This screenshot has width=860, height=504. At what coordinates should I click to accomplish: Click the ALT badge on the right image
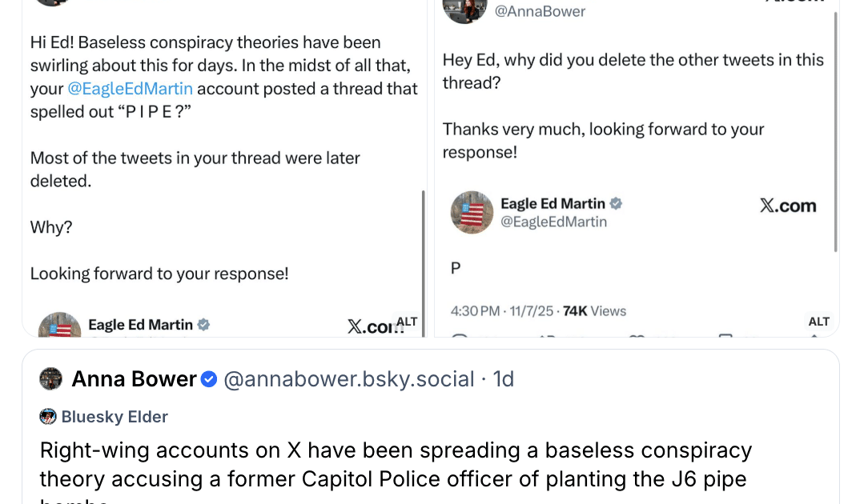click(818, 322)
